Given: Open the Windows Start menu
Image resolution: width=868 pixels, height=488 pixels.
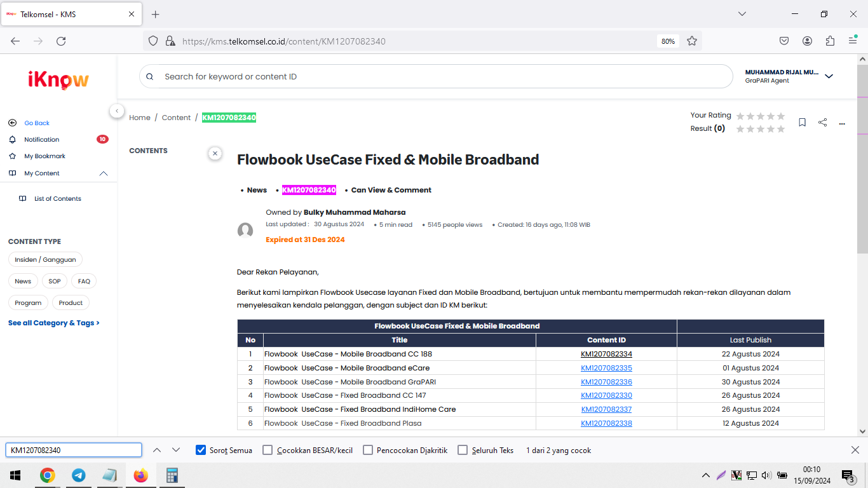Looking at the screenshot, I should pyautogui.click(x=15, y=475).
